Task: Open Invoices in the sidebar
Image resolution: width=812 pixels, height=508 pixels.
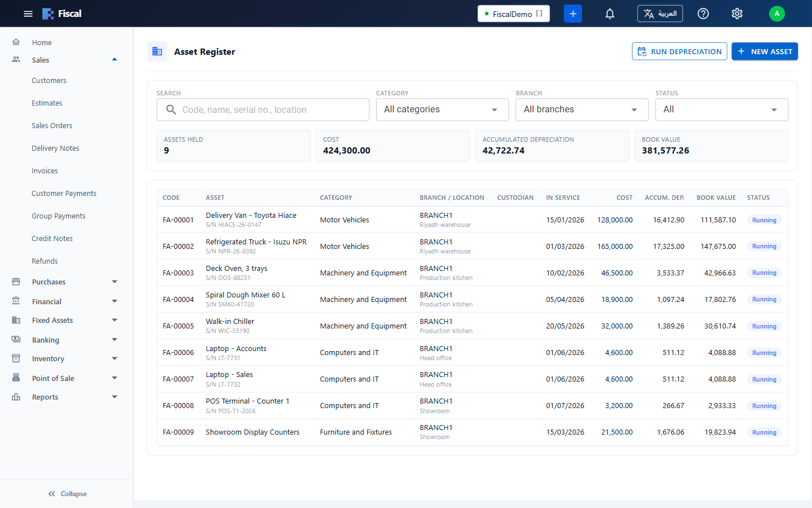Action: point(45,171)
